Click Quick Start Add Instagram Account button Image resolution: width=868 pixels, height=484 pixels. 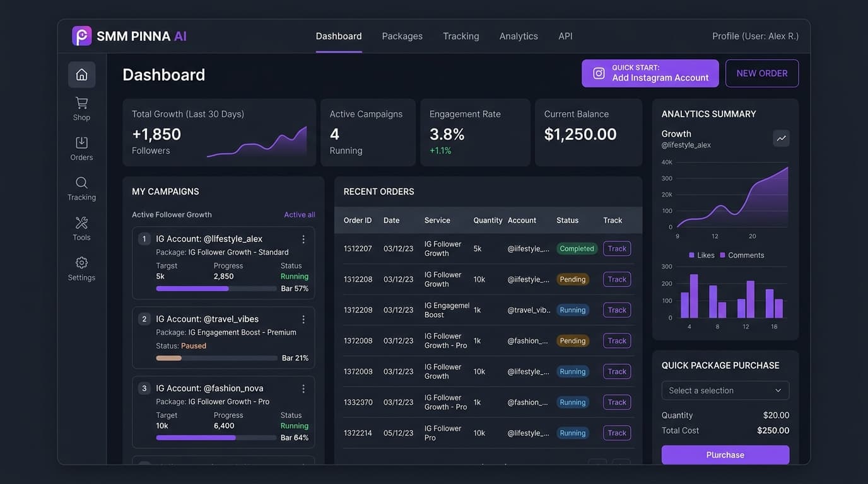650,73
